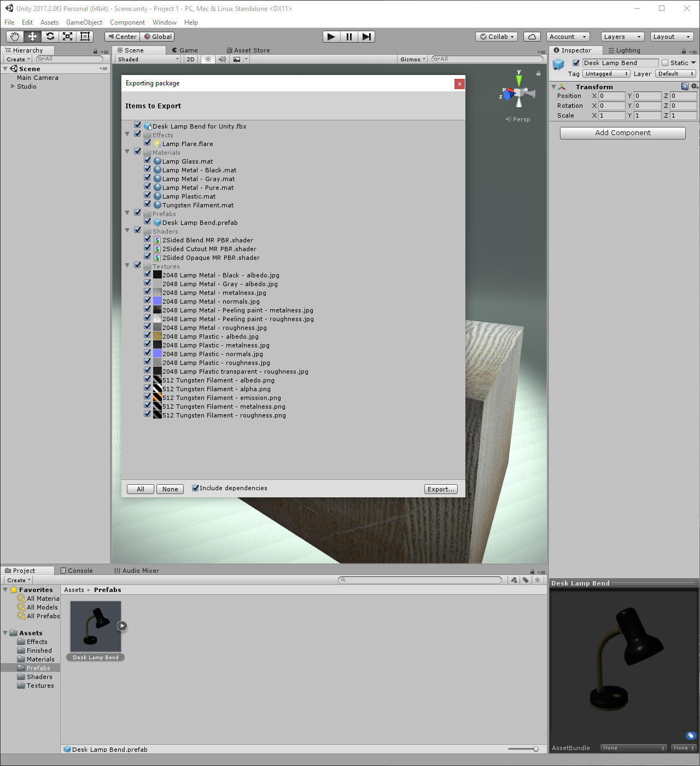
Task: Open the GameObject menu
Action: [x=84, y=22]
